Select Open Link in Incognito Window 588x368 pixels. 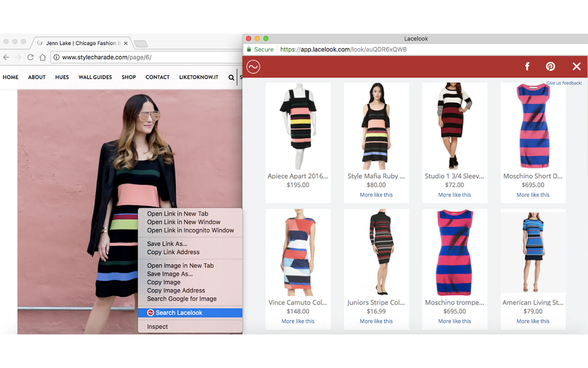[x=190, y=230]
